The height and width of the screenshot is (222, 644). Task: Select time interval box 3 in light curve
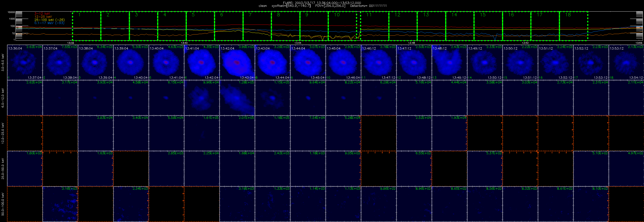[143, 26]
